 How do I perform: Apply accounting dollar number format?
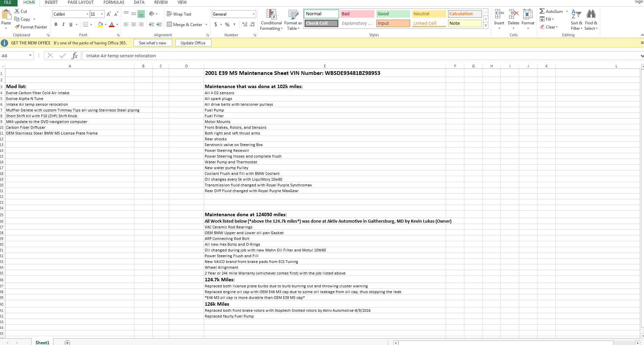216,24
